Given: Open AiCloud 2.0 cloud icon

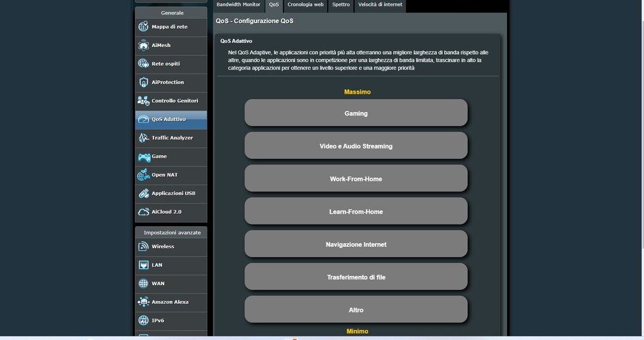Looking at the screenshot, I should pyautogui.click(x=143, y=212).
